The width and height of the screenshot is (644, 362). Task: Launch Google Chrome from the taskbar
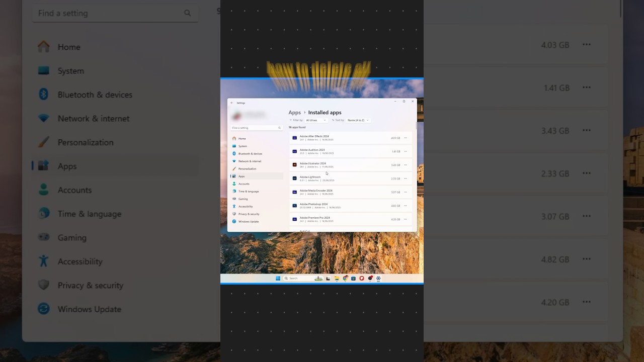coord(345,278)
